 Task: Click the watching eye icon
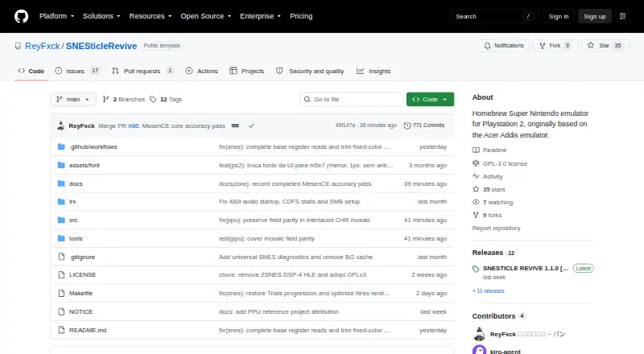[476, 202]
